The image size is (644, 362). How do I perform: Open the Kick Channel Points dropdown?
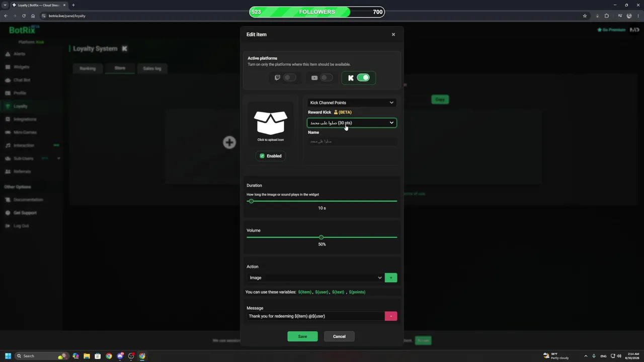(x=352, y=103)
